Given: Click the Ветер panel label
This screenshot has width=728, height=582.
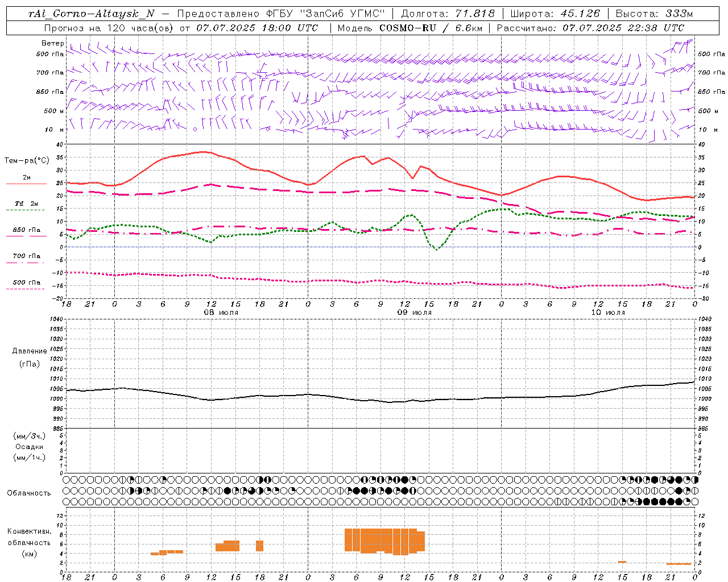Looking at the screenshot, I should tap(52, 43).
